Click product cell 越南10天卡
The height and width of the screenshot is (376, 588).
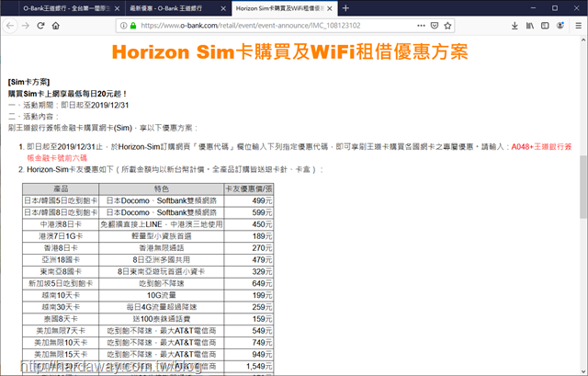[x=61, y=295]
